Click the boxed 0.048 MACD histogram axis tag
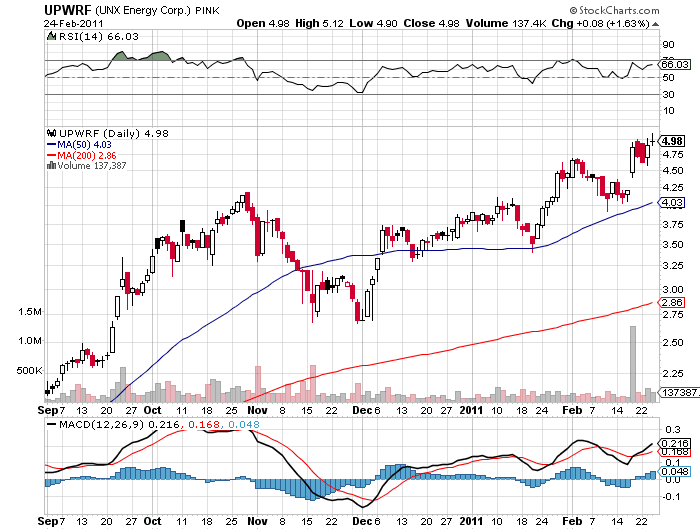700x530 pixels. point(675,472)
